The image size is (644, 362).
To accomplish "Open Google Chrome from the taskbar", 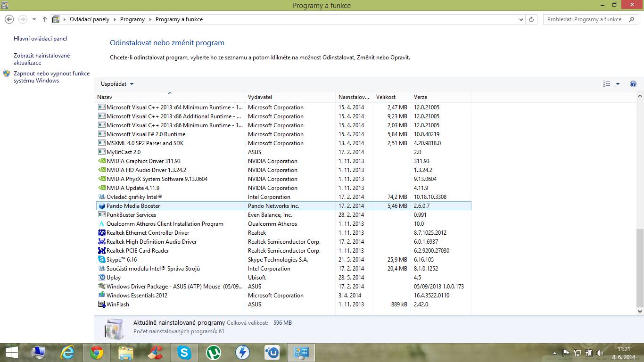I will 97,353.
